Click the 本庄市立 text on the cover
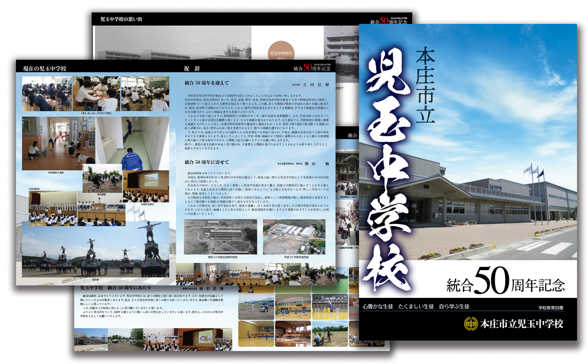 (426, 86)
